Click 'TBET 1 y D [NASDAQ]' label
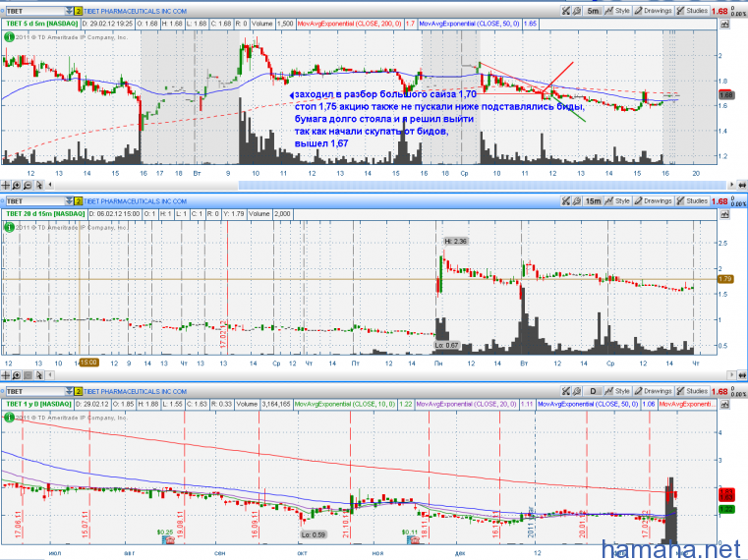The width and height of the screenshot is (748, 560). tap(38, 404)
